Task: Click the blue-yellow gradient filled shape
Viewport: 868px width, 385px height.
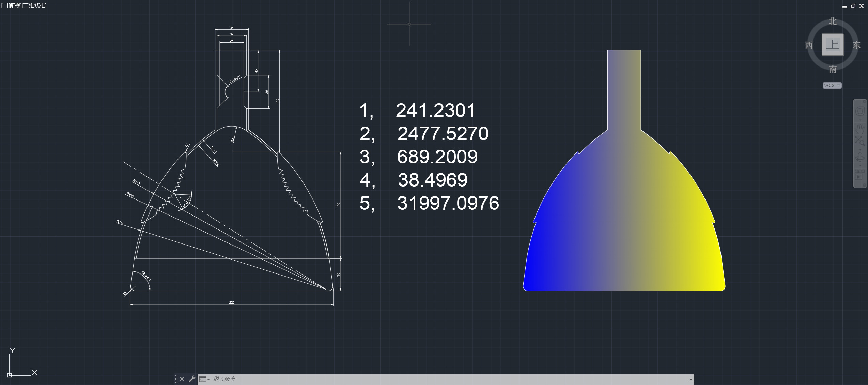Action: tap(624, 222)
